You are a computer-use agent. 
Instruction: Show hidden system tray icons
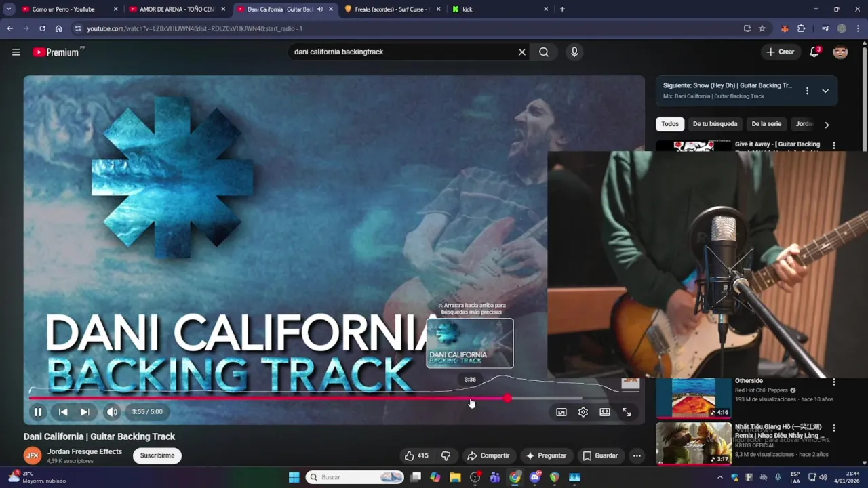pyautogui.click(x=719, y=477)
